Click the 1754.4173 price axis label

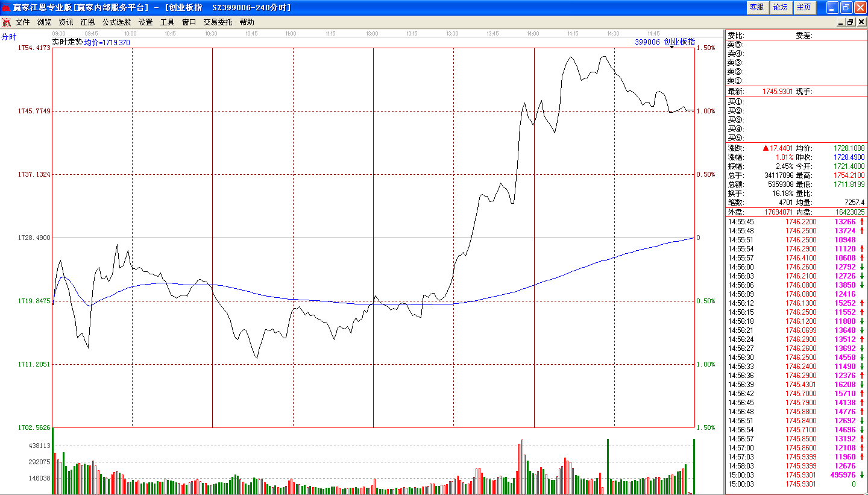(x=35, y=48)
